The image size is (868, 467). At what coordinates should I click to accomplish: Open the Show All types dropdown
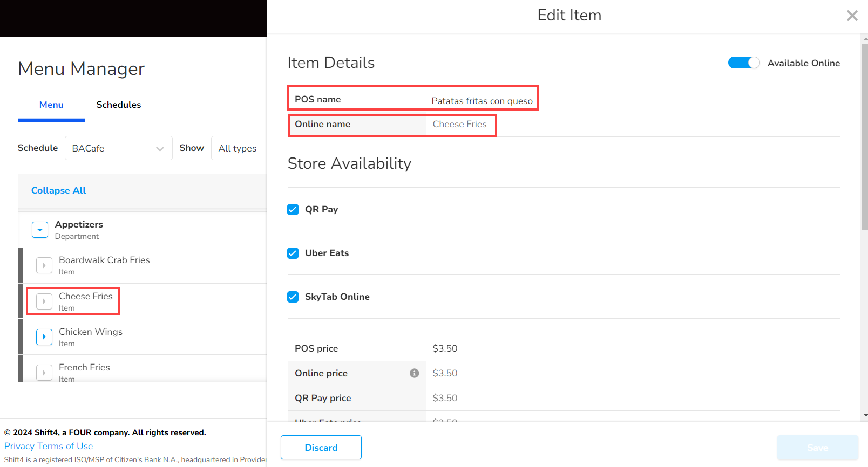[x=238, y=148]
